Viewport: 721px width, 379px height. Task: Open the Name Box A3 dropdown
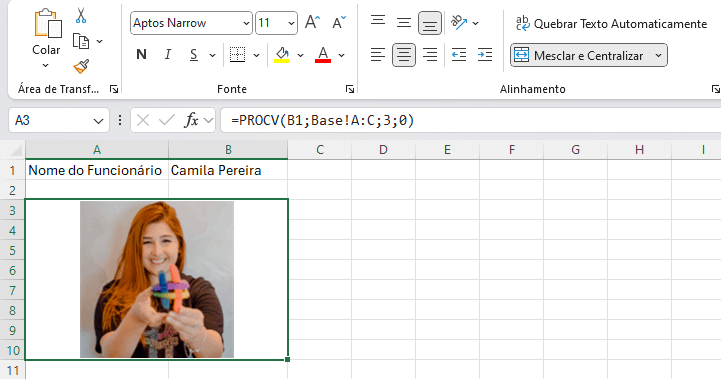(98, 121)
